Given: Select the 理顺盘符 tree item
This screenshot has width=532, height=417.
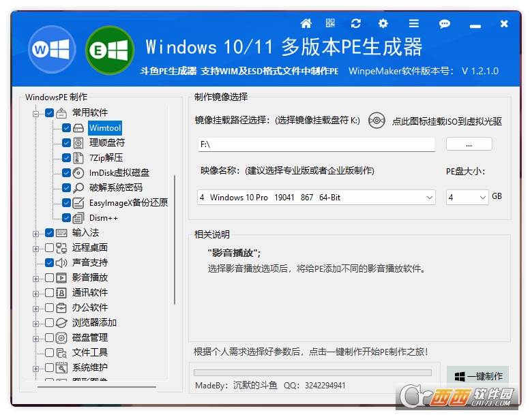Looking at the screenshot, I should (107, 142).
